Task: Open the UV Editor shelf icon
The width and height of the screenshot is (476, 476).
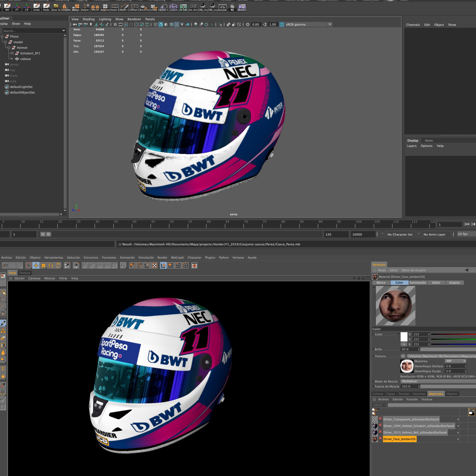Action: [x=183, y=7]
